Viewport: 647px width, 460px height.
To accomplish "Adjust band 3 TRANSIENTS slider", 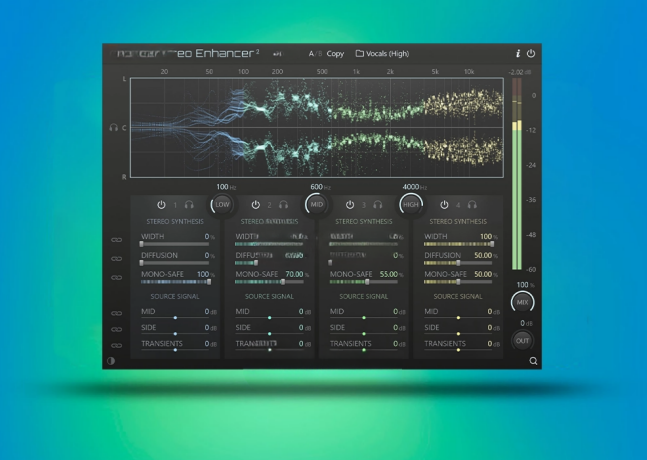I will [364, 350].
